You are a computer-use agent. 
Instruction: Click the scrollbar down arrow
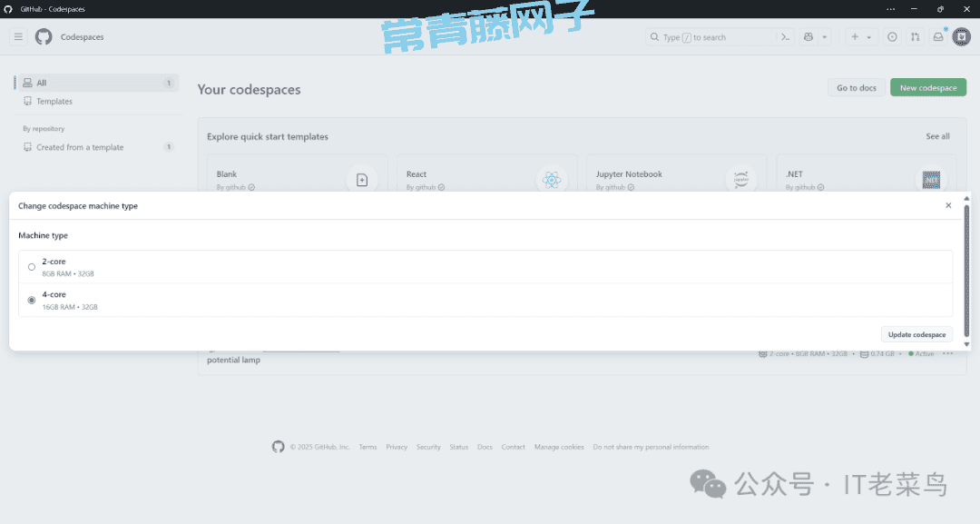[x=966, y=344]
